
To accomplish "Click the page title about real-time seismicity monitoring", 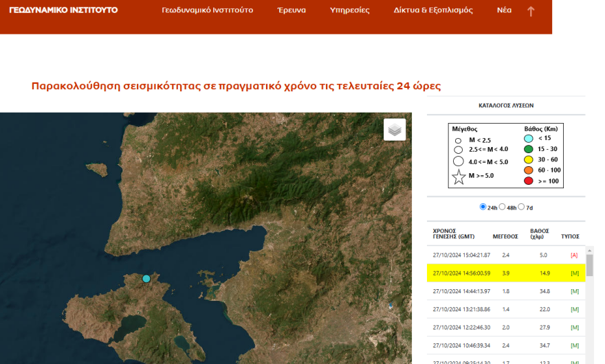I will 236,86.
